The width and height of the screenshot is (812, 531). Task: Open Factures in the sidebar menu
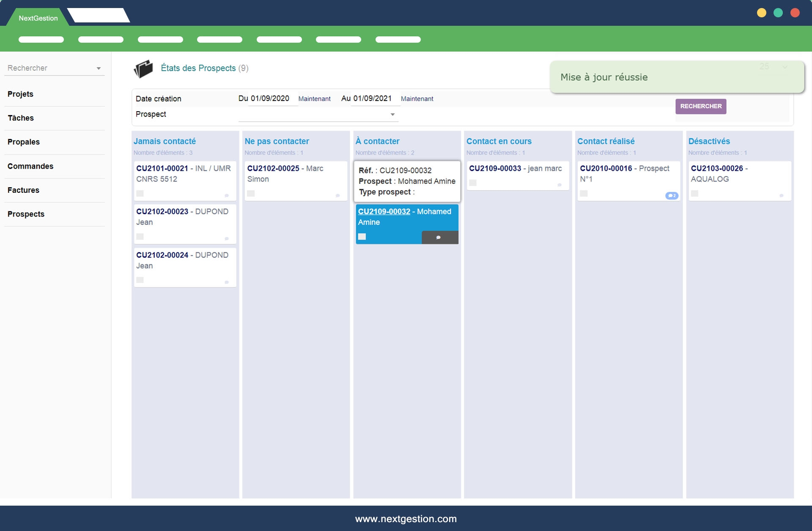tap(23, 190)
